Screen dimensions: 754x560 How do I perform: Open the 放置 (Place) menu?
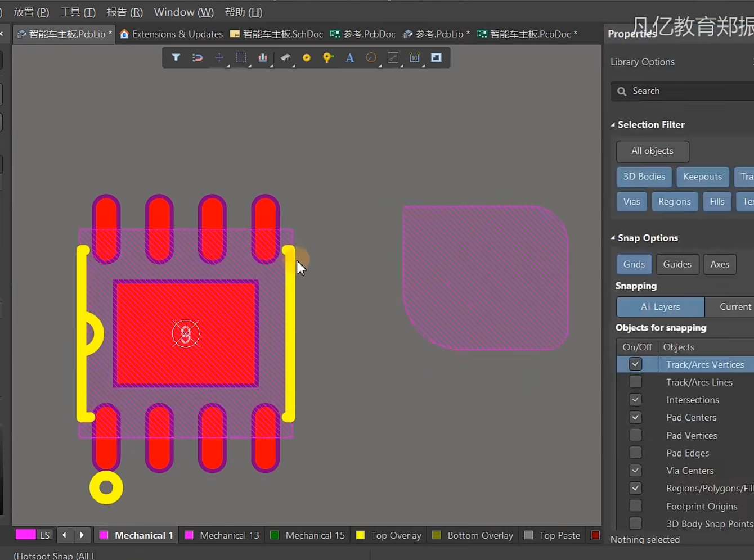(31, 12)
